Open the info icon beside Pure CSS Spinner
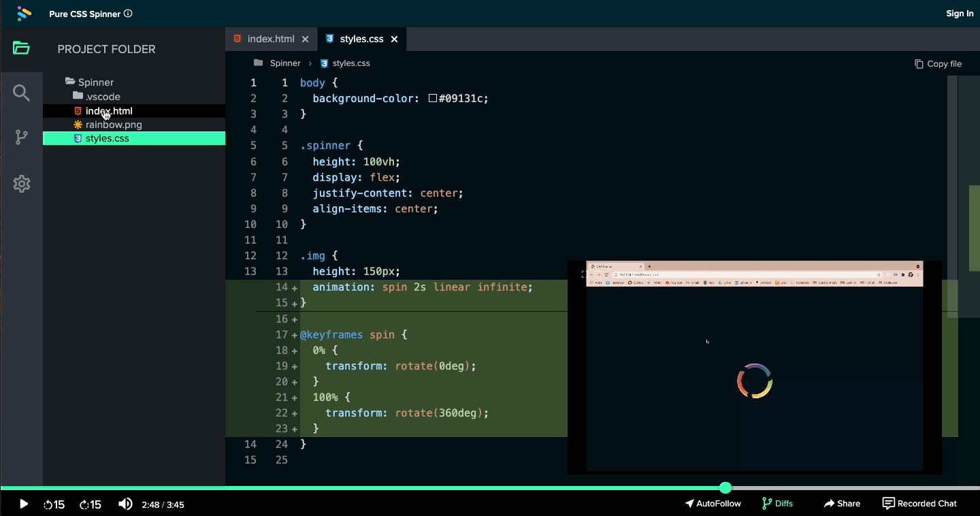980x516 pixels. [x=129, y=14]
